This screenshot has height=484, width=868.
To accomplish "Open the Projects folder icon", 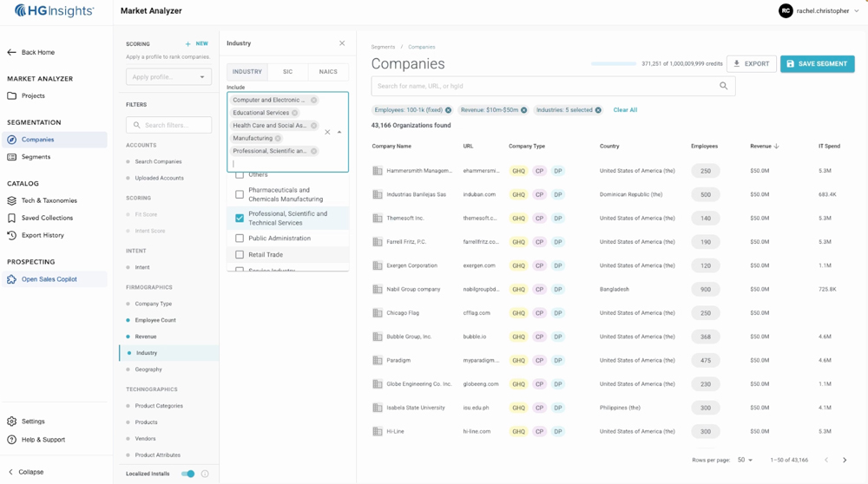I will [11, 95].
